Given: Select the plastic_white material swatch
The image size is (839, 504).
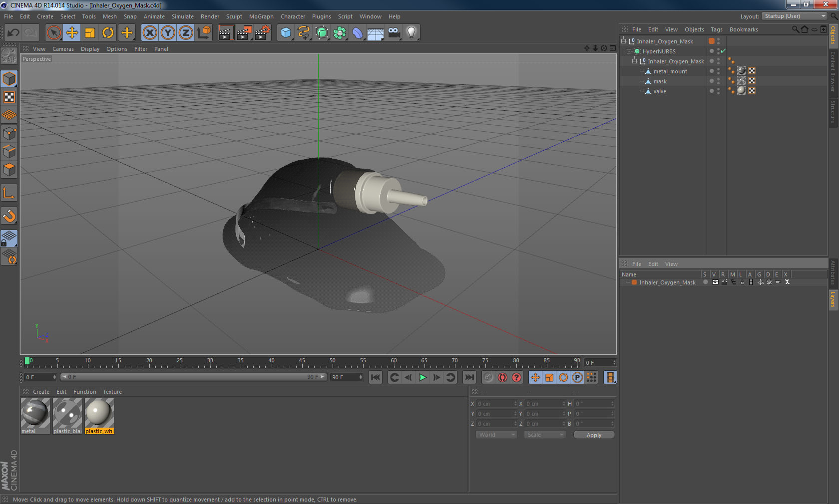Looking at the screenshot, I should point(99,416).
